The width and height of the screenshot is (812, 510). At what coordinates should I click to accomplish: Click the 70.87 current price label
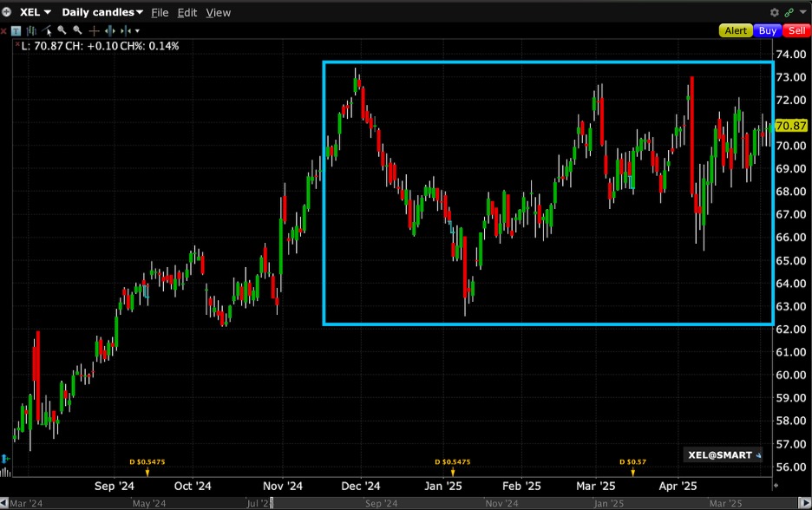(x=791, y=126)
